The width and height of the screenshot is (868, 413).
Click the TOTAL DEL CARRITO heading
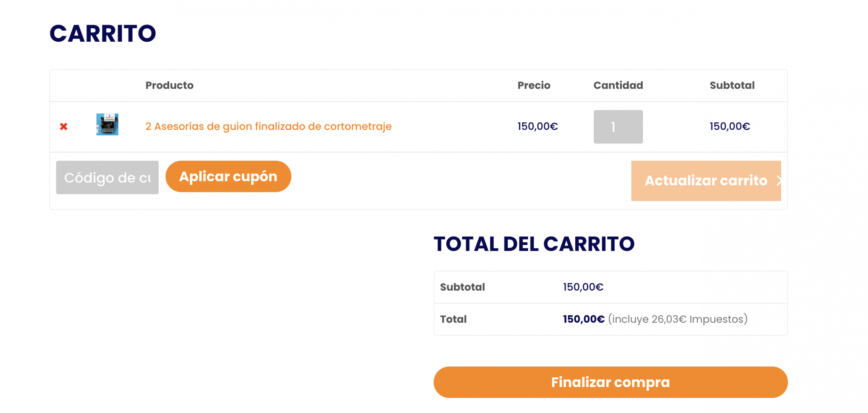click(x=534, y=244)
